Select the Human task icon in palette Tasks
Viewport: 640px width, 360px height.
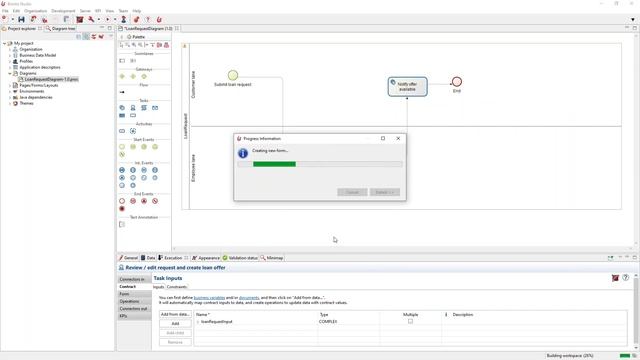[133, 108]
